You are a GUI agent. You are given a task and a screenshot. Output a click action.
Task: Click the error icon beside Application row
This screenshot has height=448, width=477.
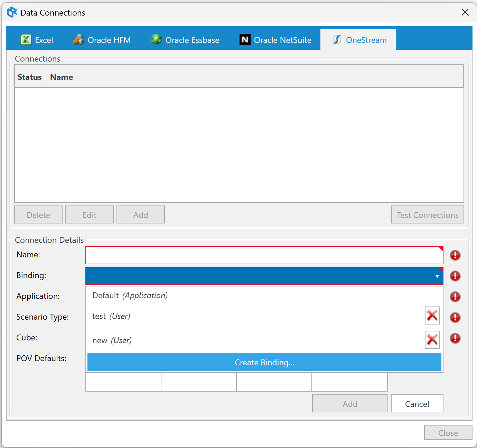tap(455, 297)
